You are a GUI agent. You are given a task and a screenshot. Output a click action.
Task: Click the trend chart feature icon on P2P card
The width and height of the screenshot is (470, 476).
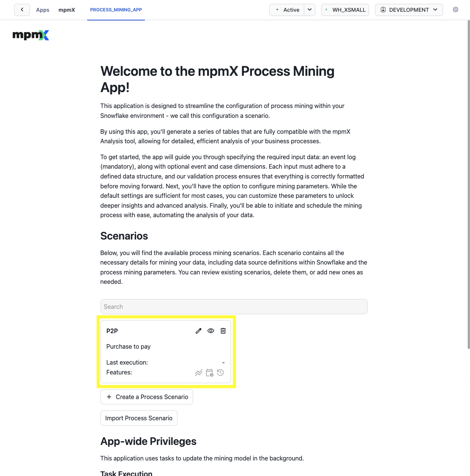pyautogui.click(x=199, y=373)
